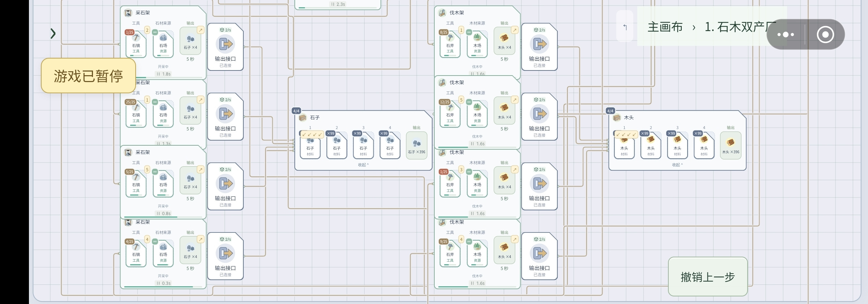Image resolution: width=868 pixels, height=304 pixels.
Task: Collapse the 木头 storage node via 收起
Action: tap(677, 165)
